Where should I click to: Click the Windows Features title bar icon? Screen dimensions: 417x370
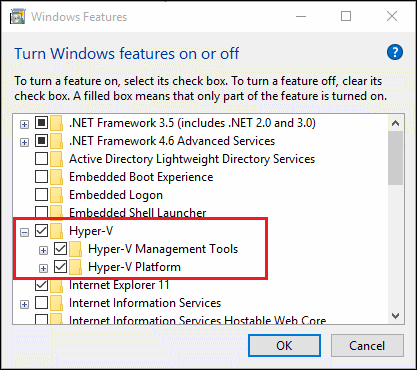[18, 17]
